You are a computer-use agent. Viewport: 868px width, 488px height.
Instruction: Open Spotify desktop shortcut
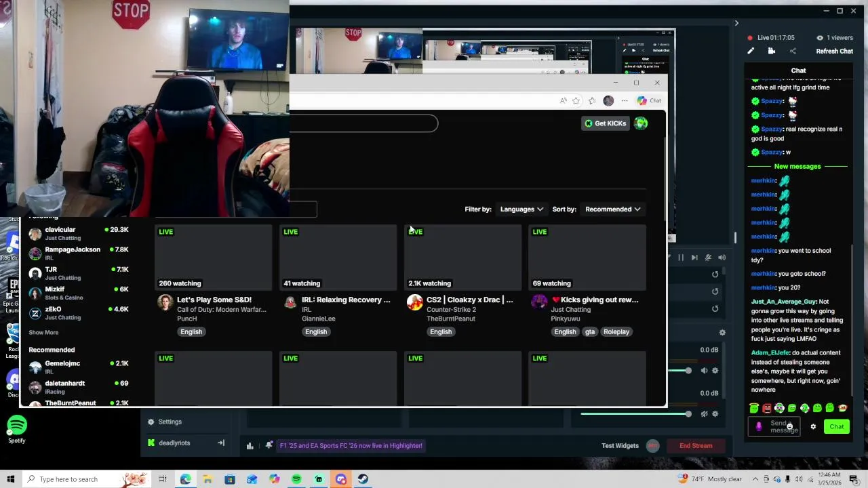tap(16, 430)
